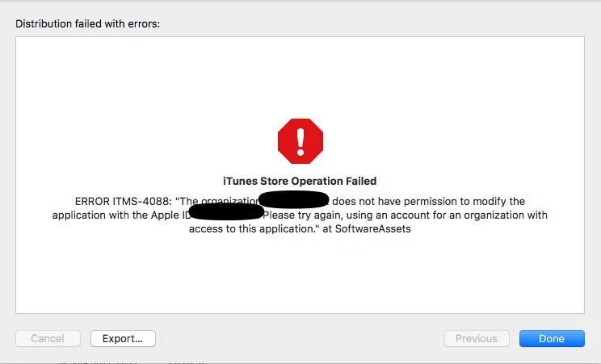The width and height of the screenshot is (601, 364).
Task: Click the word 'organization' in first error line
Action: (x=230, y=201)
